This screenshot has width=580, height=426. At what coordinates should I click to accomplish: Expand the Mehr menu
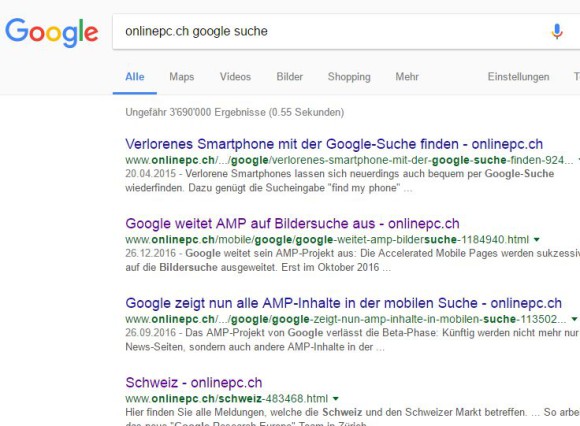pos(407,77)
